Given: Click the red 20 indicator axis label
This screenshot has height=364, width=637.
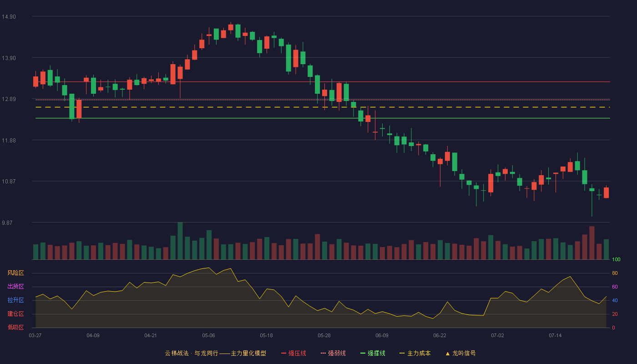Looking at the screenshot, I should pyautogui.click(x=615, y=314).
